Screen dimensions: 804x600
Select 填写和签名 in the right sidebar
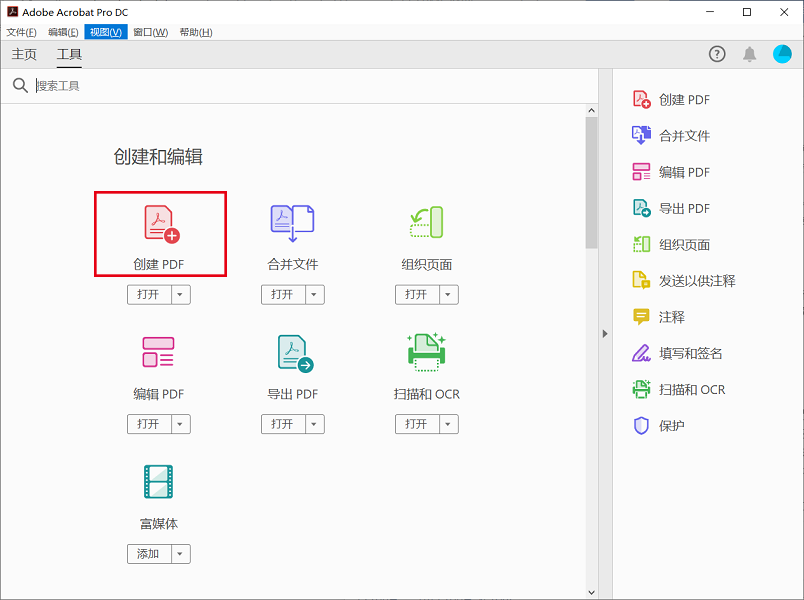point(690,353)
